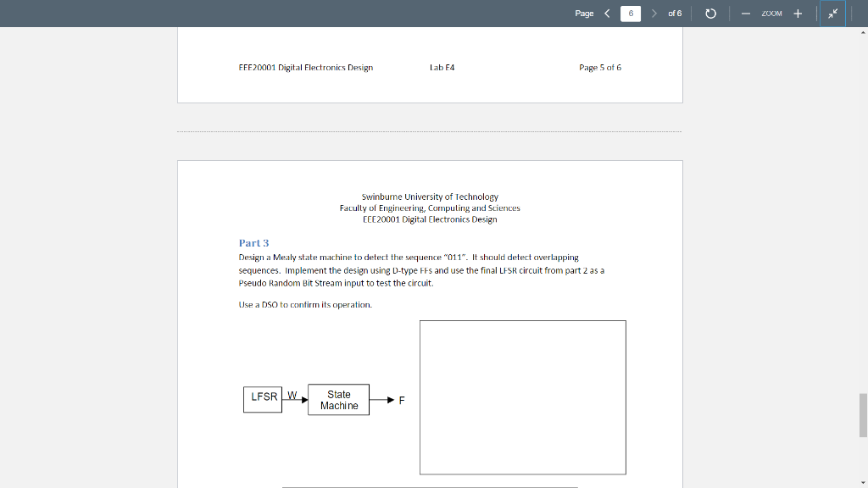The height and width of the screenshot is (488, 868).
Task: Exit the full screen view
Action: pos(832,13)
